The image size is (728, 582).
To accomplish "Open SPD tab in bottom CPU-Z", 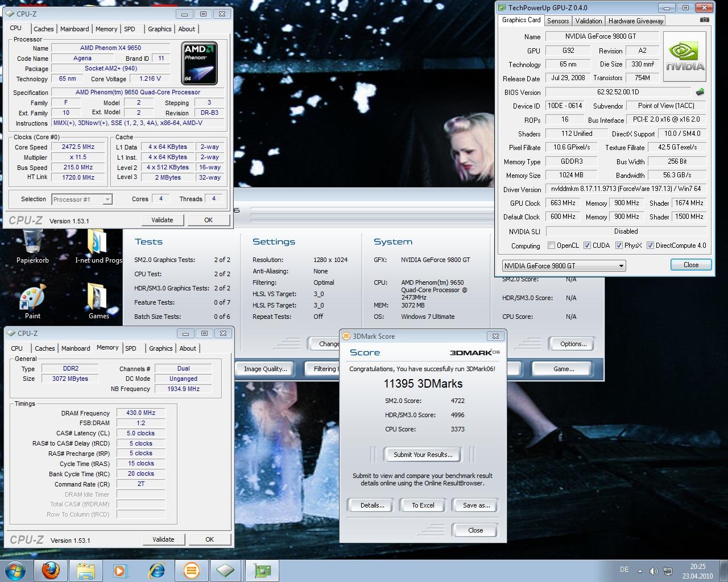I will [x=131, y=348].
